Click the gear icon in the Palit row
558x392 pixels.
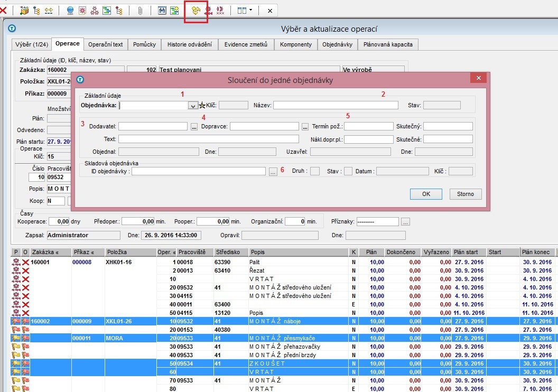point(16,262)
